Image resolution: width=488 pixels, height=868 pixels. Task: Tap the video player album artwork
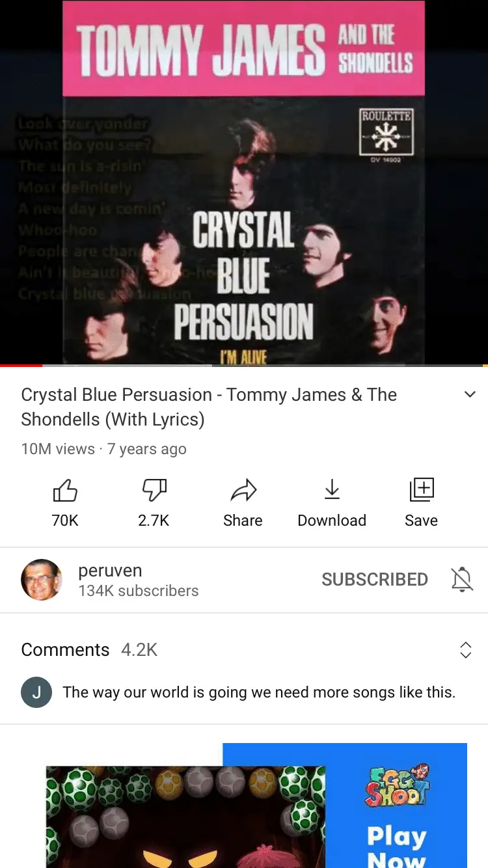[x=244, y=182]
